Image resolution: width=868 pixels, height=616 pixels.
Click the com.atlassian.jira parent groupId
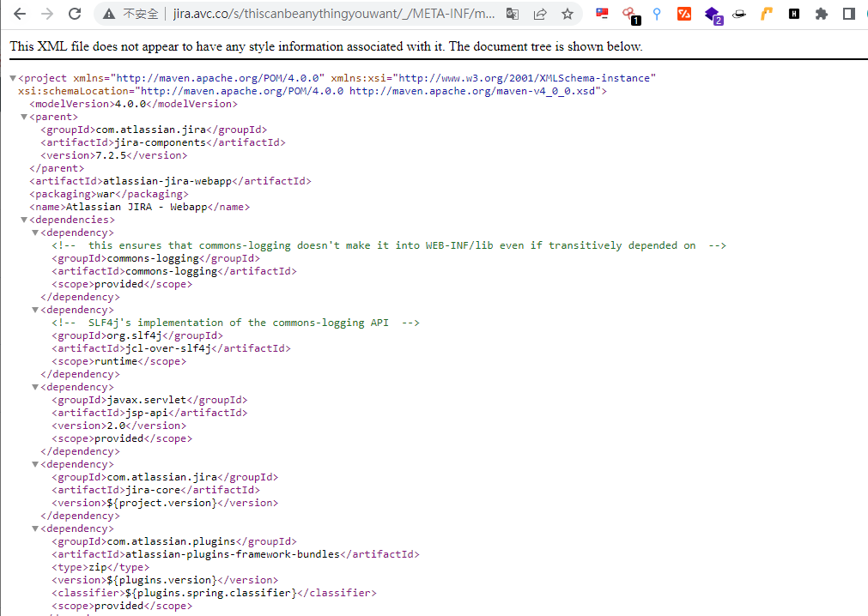tap(150, 130)
